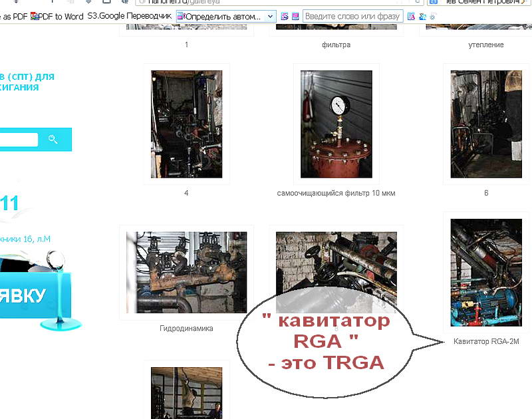Open gallery thumbnail labeled 4

pos(187,124)
